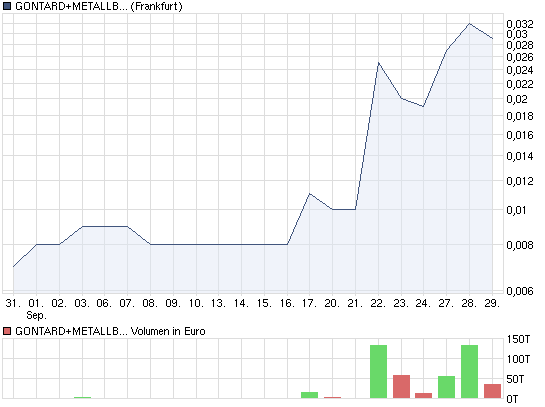Click the date label 09.
The width and height of the screenshot is (545, 407).
173,303
